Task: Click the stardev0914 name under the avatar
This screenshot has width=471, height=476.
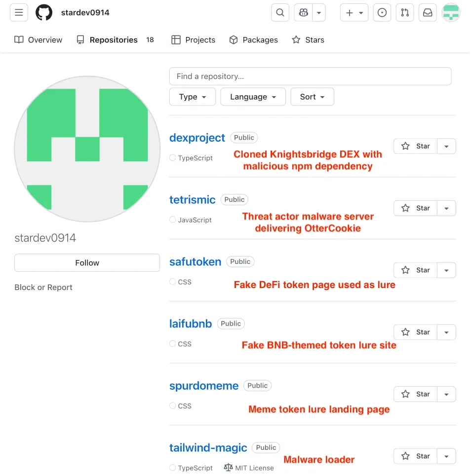Action: (45, 238)
